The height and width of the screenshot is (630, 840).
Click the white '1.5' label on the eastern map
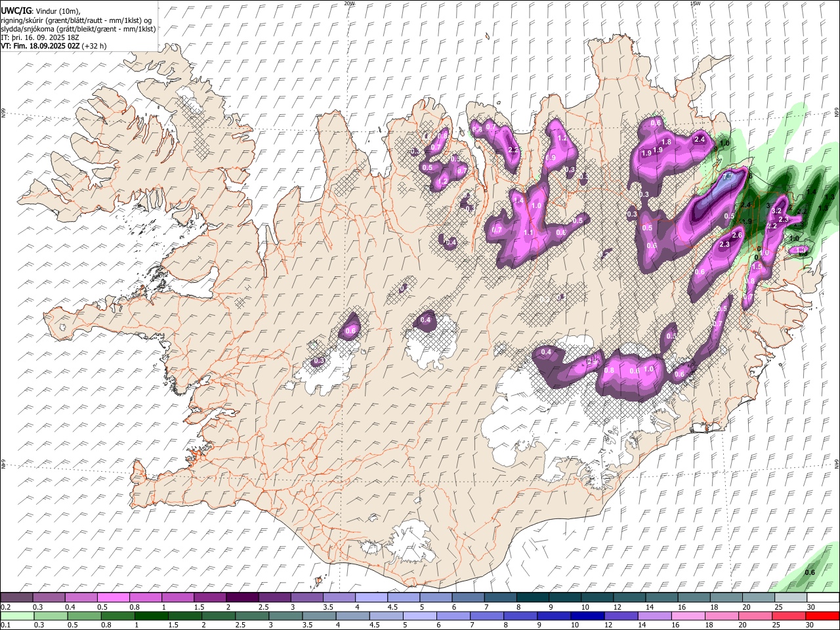click(757, 266)
